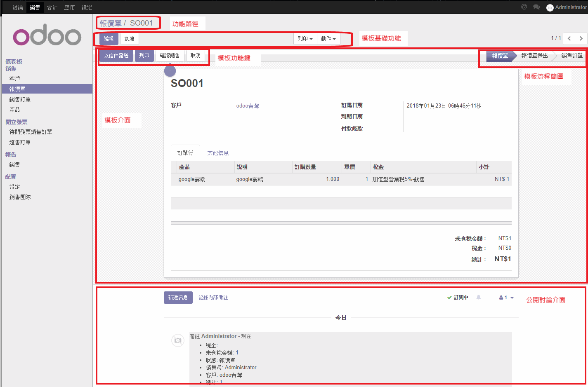Open the @ mentions icon in top bar
Viewport: 588px width, 387px height.
(524, 7)
